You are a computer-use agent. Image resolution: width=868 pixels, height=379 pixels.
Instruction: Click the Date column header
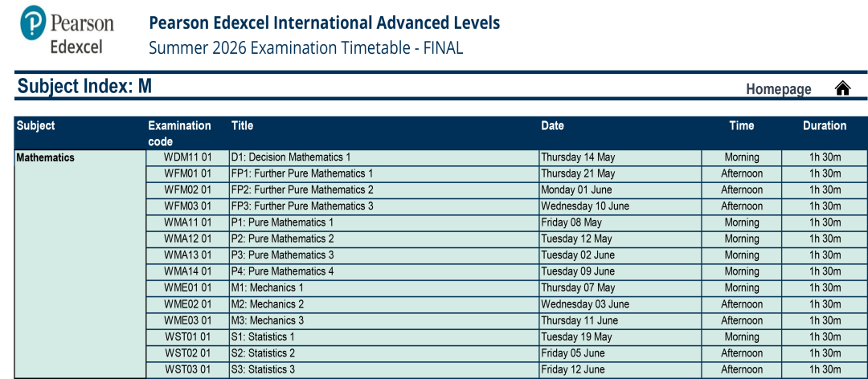(x=552, y=126)
